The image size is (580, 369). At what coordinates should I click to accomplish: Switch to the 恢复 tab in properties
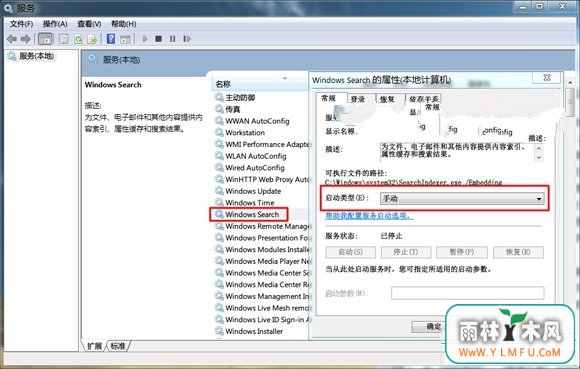point(387,99)
